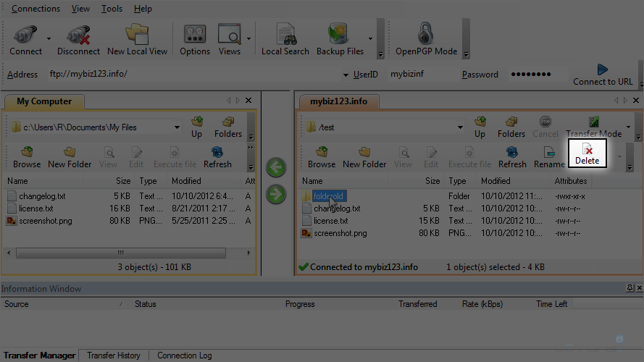Screen dimensions: 644x362
Task: Click the Connect toolbar icon
Action: [x=25, y=39]
